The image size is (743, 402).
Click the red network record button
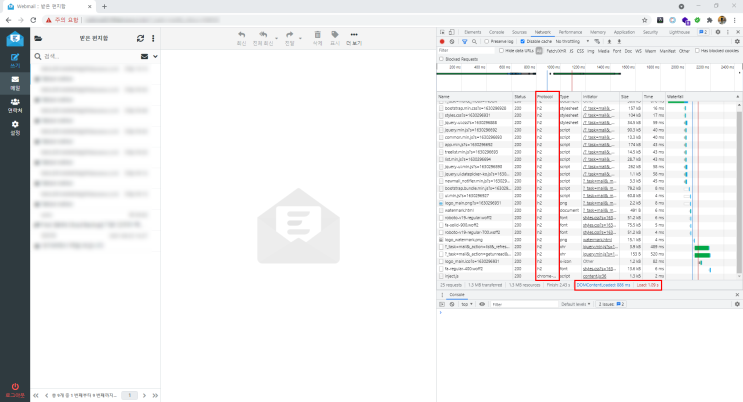[442, 42]
